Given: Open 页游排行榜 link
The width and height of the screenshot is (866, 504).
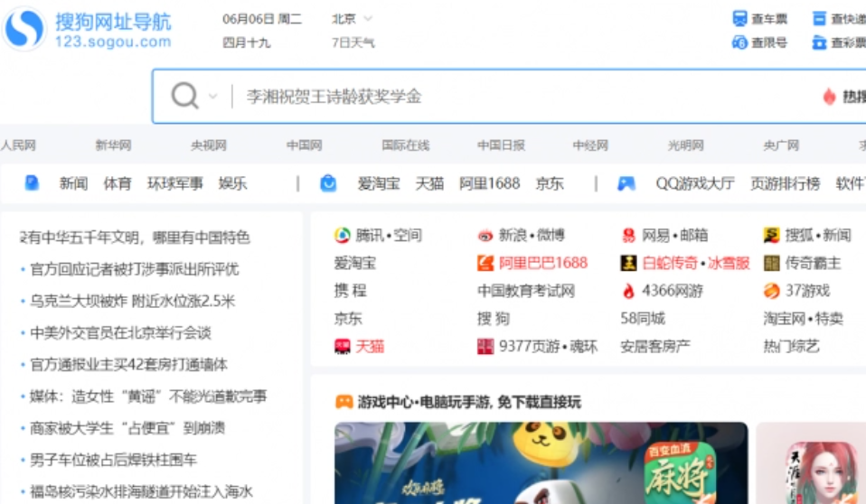Looking at the screenshot, I should (x=785, y=183).
